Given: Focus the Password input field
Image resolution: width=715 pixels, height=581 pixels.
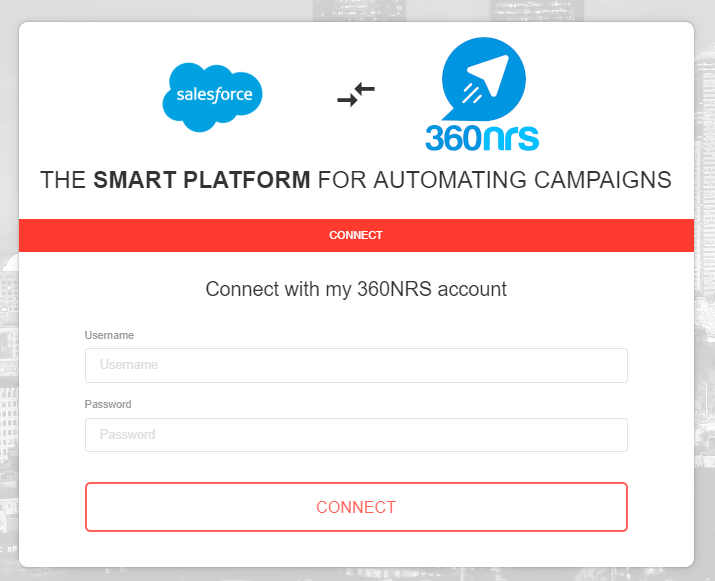Looking at the screenshot, I should point(356,435).
